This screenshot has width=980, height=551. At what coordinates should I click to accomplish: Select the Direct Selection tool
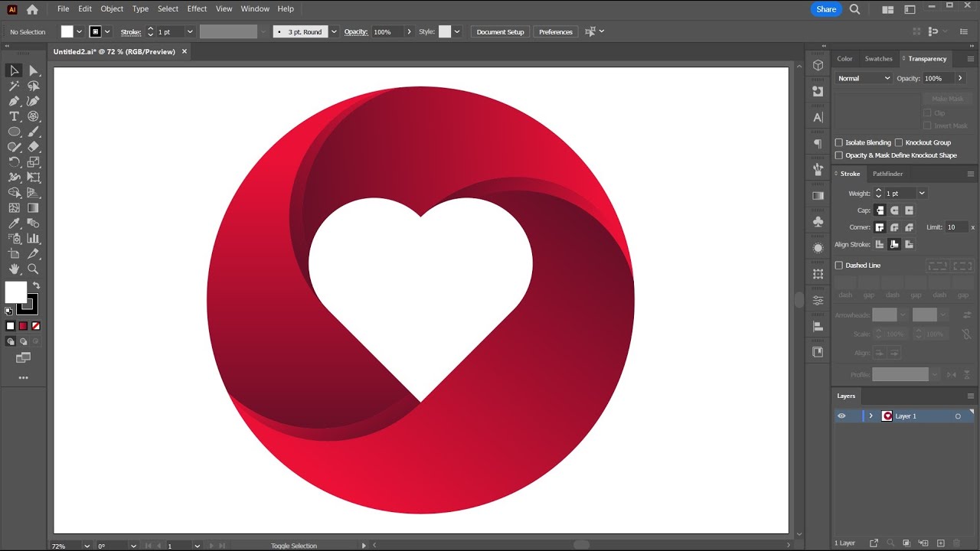(x=34, y=70)
